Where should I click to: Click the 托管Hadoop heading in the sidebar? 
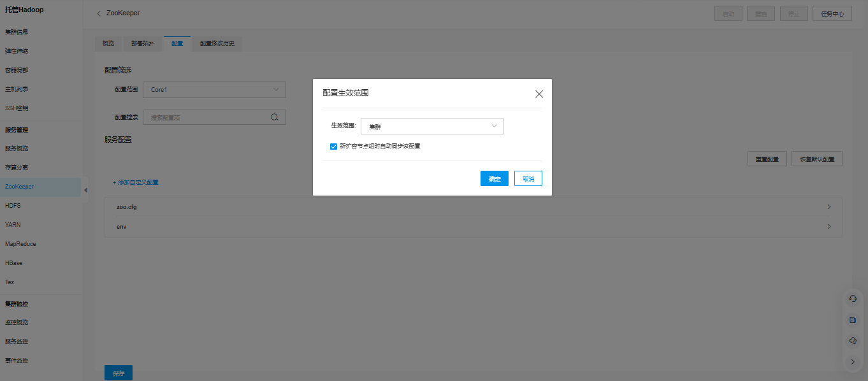[x=24, y=9]
